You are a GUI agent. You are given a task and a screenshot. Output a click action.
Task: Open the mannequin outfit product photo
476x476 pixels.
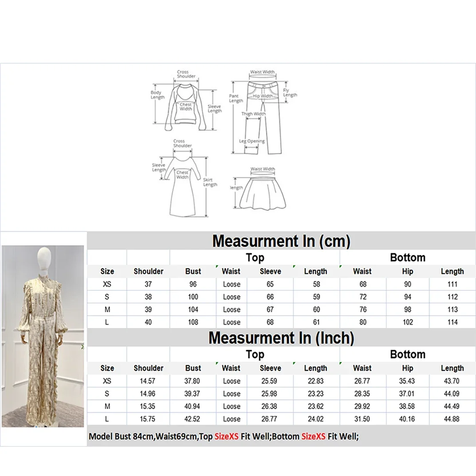pos(43,336)
